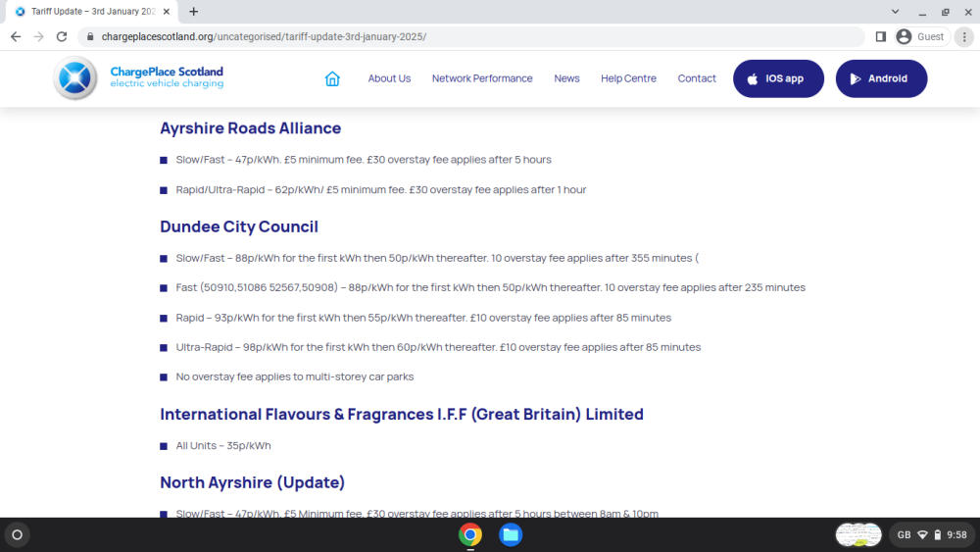
Task: Close the Tariff Update tab
Action: [167, 11]
